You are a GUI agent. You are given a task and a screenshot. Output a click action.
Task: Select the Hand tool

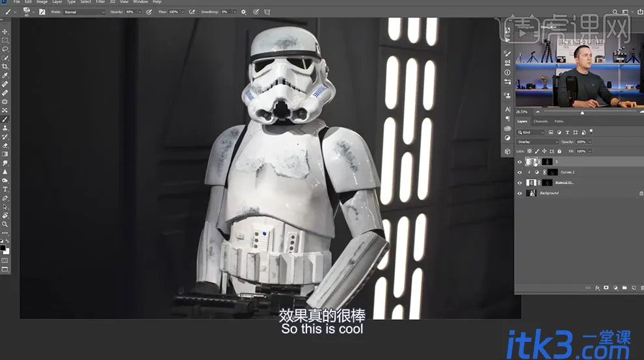click(x=5, y=216)
